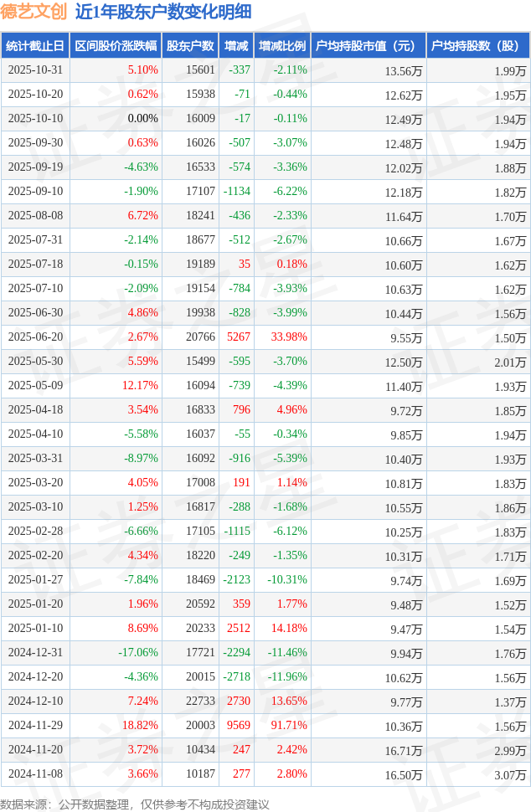531x812 pixels.
Task: Click the 户均持股数（股） column header
Action: (477, 46)
